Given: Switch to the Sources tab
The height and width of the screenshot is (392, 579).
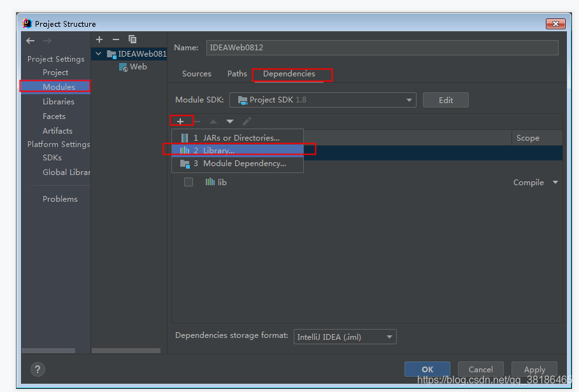Looking at the screenshot, I should (x=197, y=74).
